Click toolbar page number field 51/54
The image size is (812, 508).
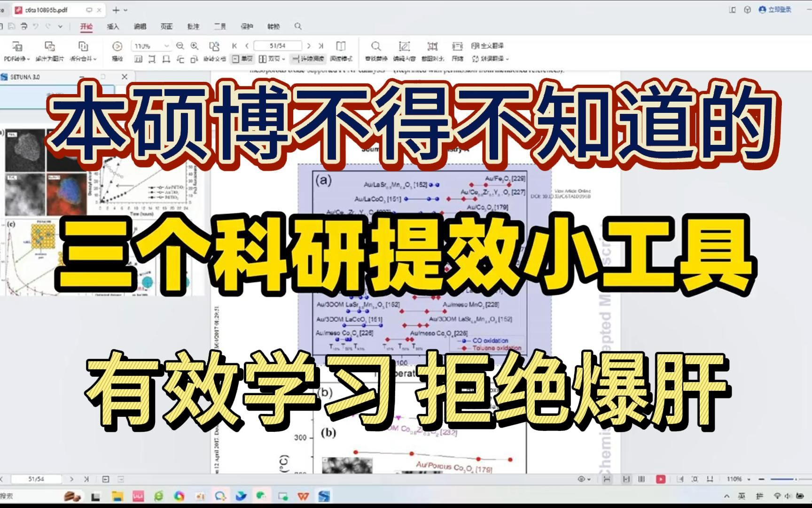click(278, 46)
